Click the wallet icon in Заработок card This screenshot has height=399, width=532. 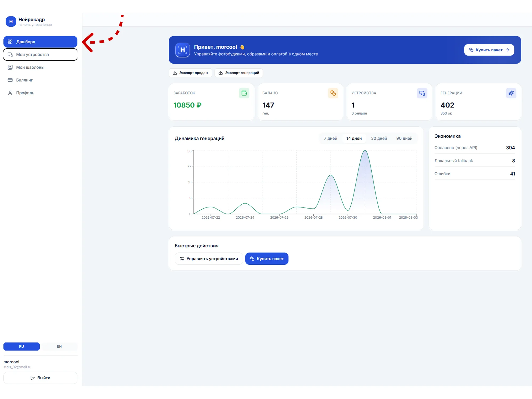click(x=244, y=93)
